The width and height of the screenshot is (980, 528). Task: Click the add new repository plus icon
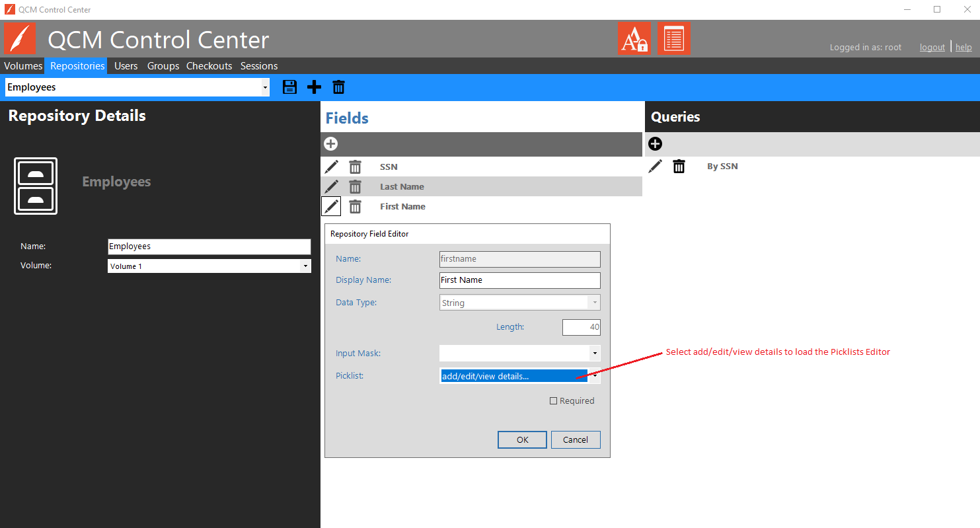(314, 87)
